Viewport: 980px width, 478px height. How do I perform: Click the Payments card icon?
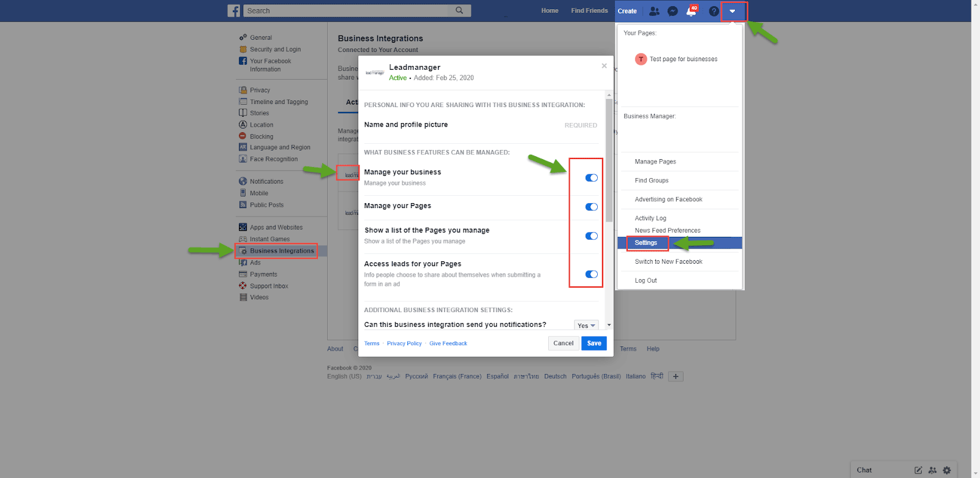click(243, 274)
